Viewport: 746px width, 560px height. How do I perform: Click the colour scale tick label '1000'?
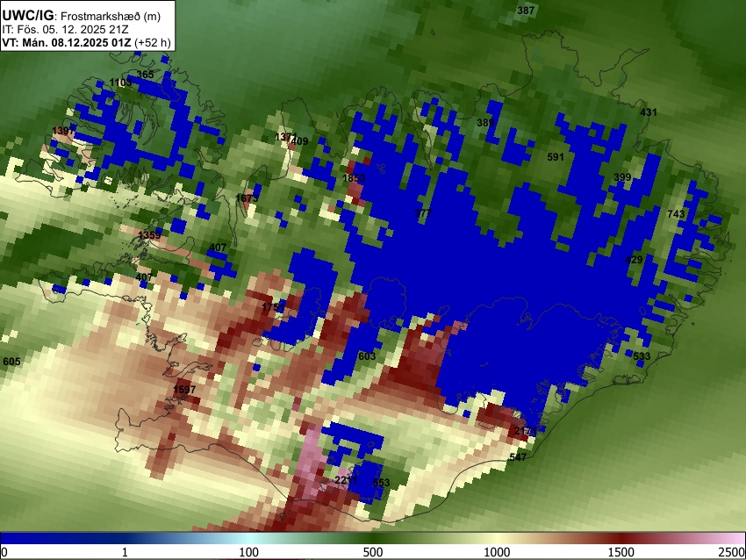click(497, 552)
